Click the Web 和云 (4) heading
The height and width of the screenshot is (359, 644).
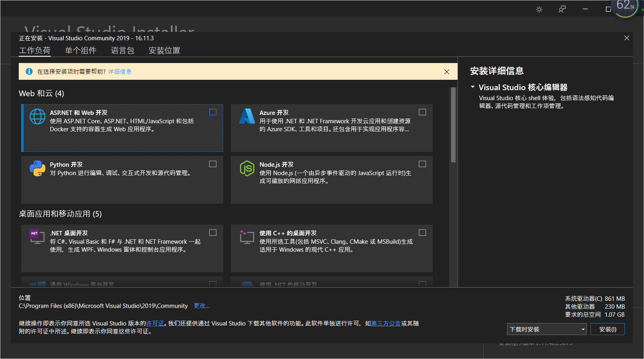(42, 93)
